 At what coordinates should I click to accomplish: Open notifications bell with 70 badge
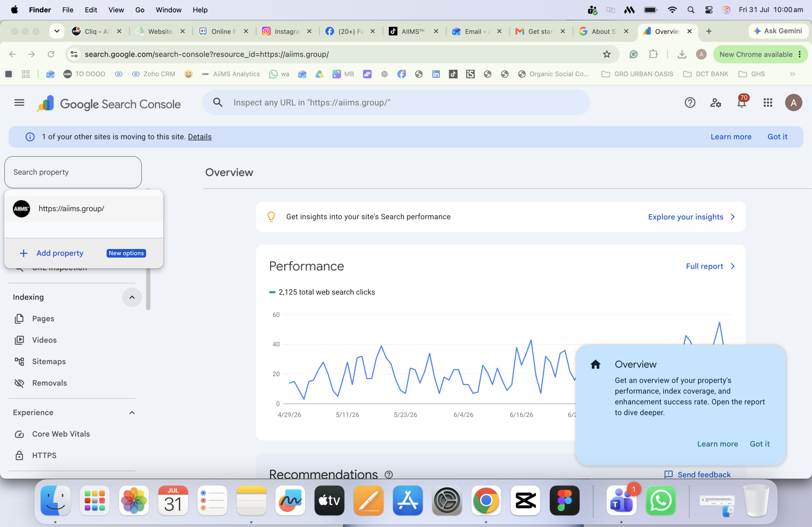tap(742, 102)
